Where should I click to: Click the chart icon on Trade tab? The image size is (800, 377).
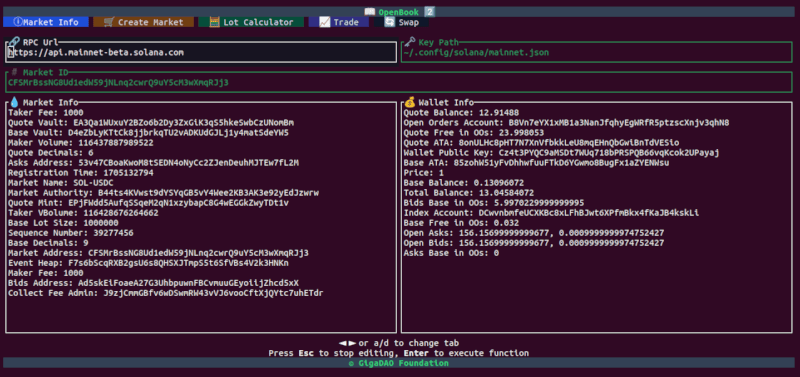point(324,22)
